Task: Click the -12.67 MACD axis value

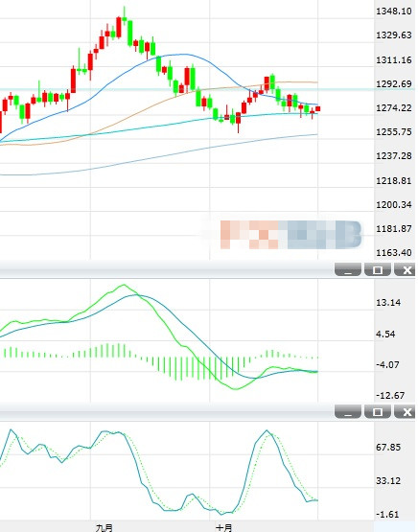Action: [x=390, y=396]
